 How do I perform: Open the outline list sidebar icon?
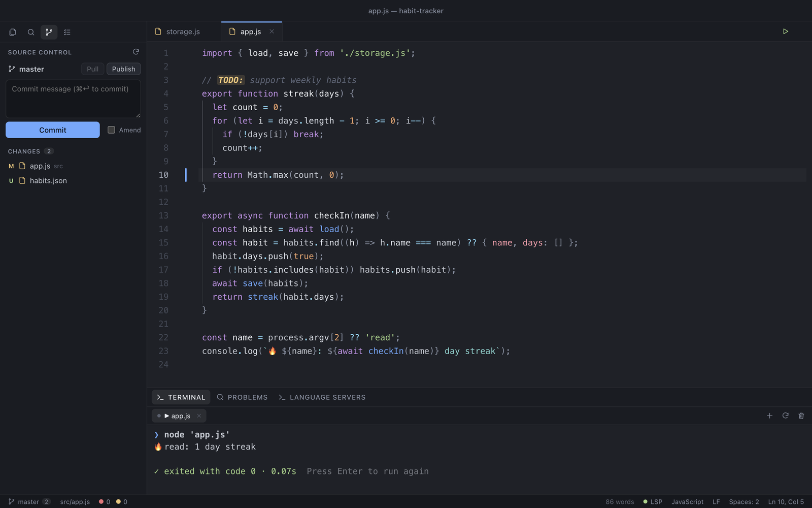67,32
